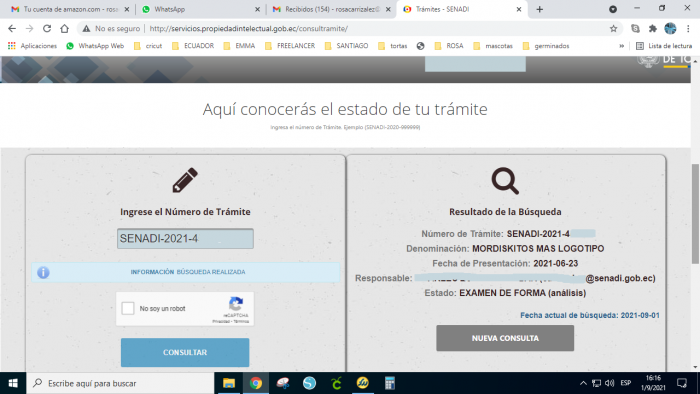Open the FREELANCER bookmark folder
Viewport: 700px width, 394px height.
pyautogui.click(x=290, y=46)
